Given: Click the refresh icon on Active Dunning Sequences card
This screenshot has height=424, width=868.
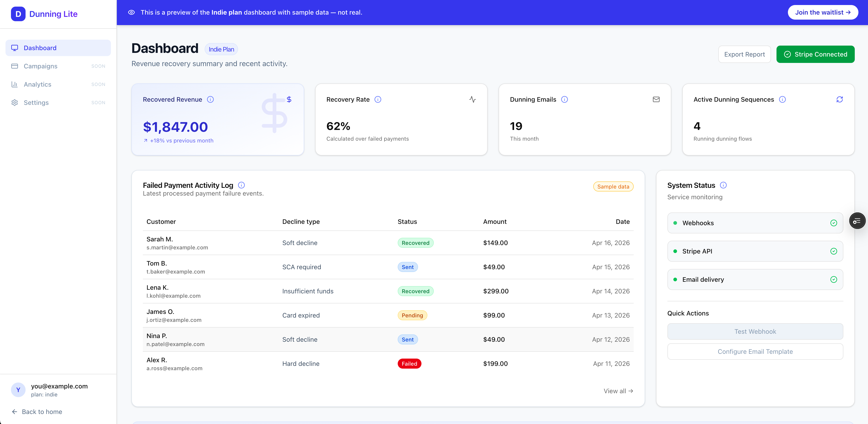Looking at the screenshot, I should coord(840,99).
